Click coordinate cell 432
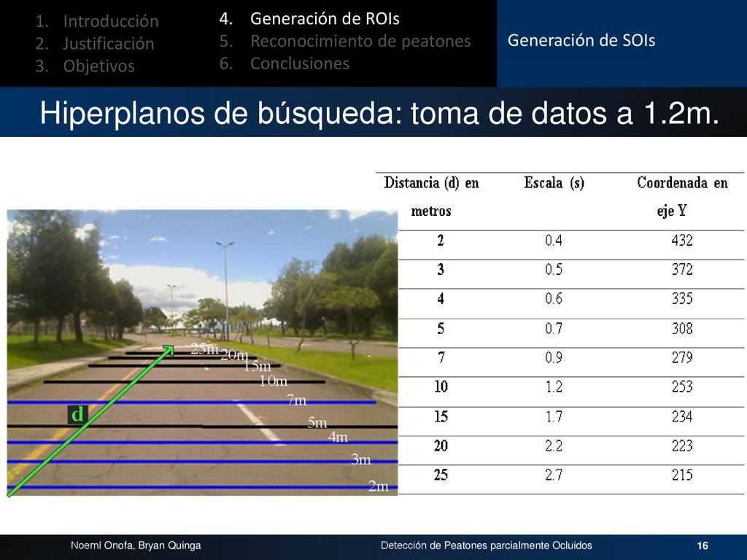747x560 pixels. pyautogui.click(x=682, y=241)
